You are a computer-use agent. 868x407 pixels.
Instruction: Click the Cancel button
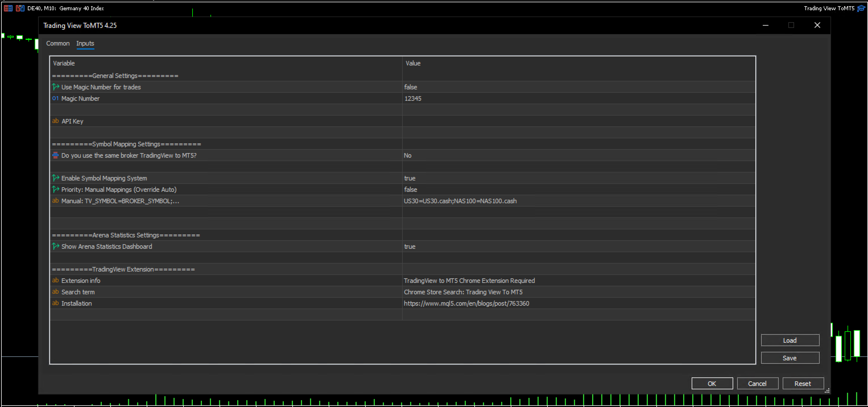[x=757, y=384]
